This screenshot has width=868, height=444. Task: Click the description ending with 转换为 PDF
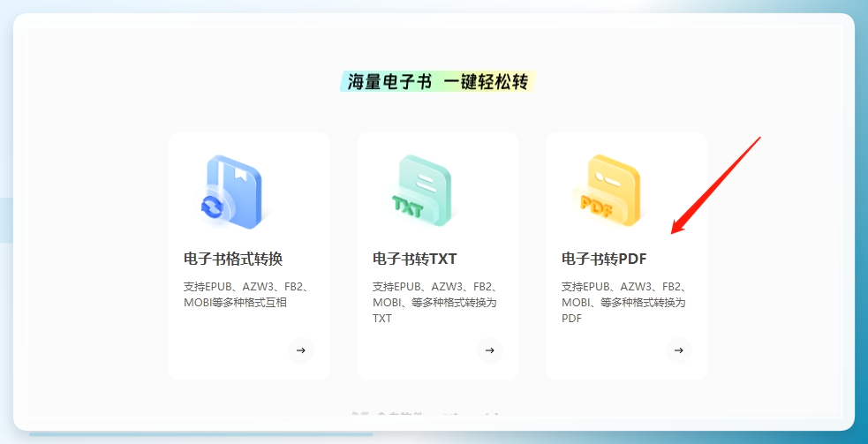point(624,303)
